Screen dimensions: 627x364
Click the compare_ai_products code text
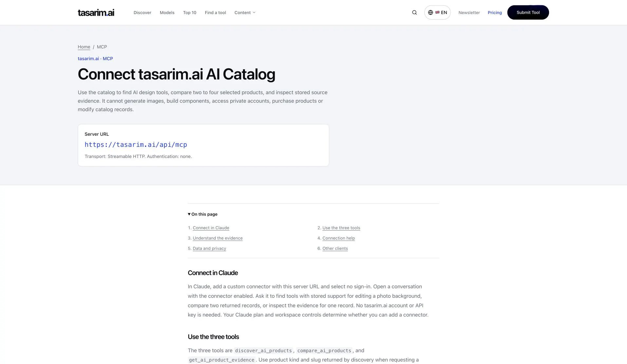pyautogui.click(x=324, y=351)
